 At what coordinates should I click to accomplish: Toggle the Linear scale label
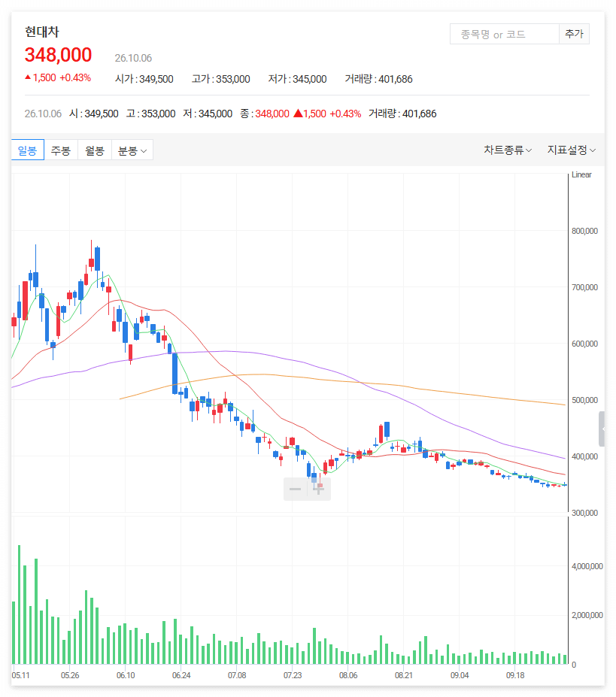(581, 174)
